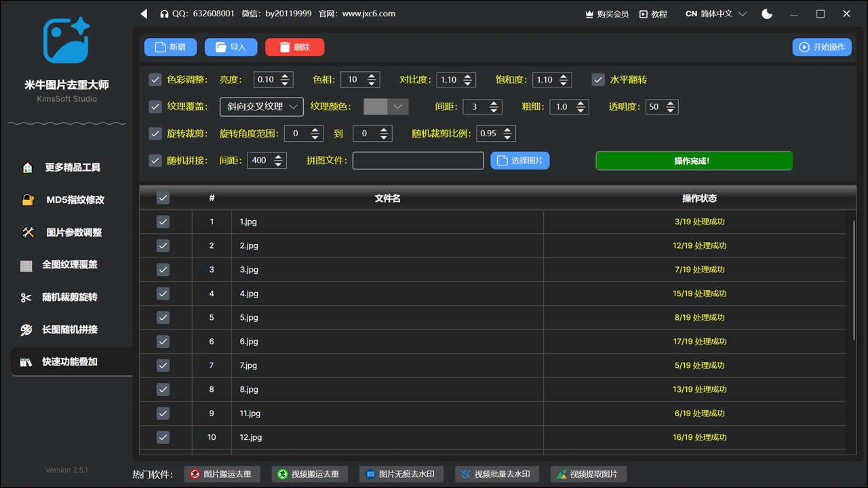This screenshot has width=868, height=488.
Task: Open the crown membership purchase icon
Action: click(x=589, y=14)
